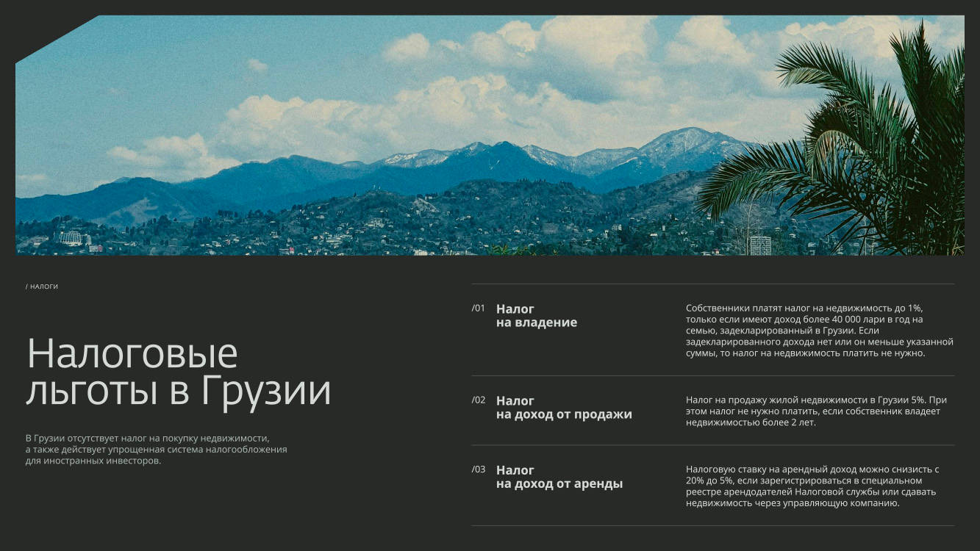Open the "Налог на доход от аренды" item
980x551 pixels.
click(x=559, y=477)
